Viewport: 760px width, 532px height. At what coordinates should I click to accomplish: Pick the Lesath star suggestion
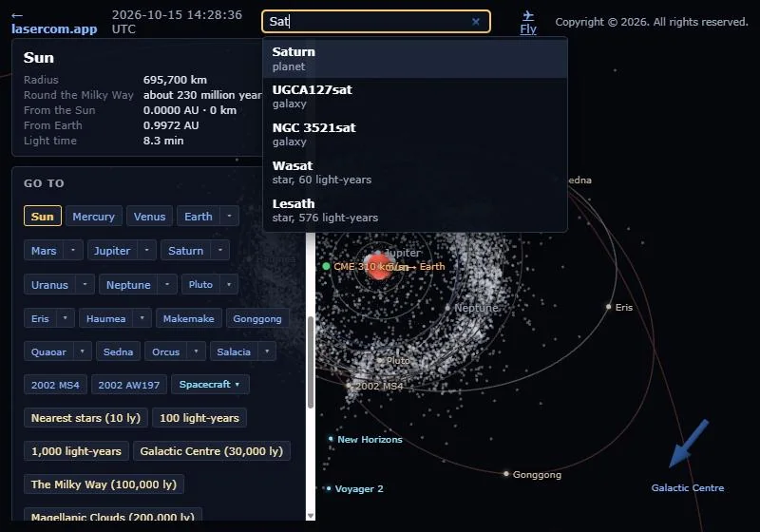(x=415, y=210)
